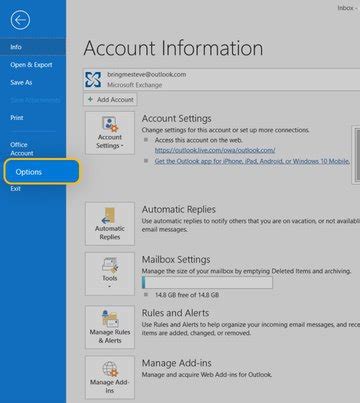Viewport: 360px width, 403px height.
Task: Click the Automatic Replies button
Action: [x=110, y=224]
